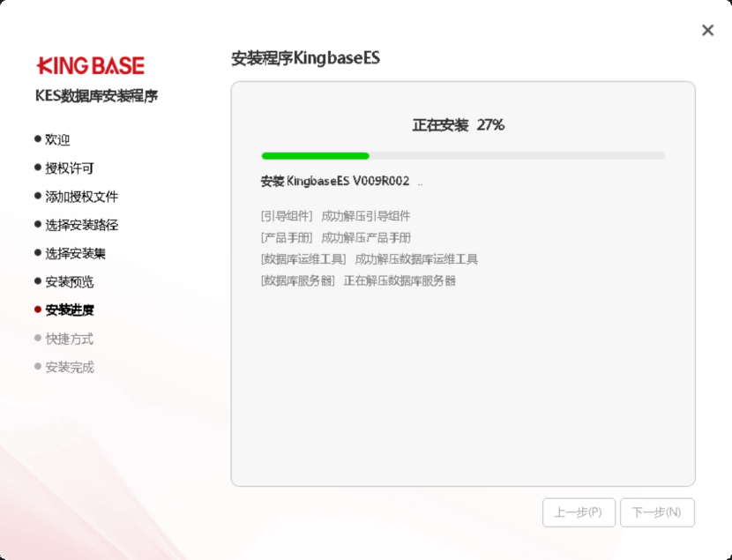Screen dimensions: 732x560
Task: Choose the 选择安装集 sidebar step
Action: (x=75, y=253)
